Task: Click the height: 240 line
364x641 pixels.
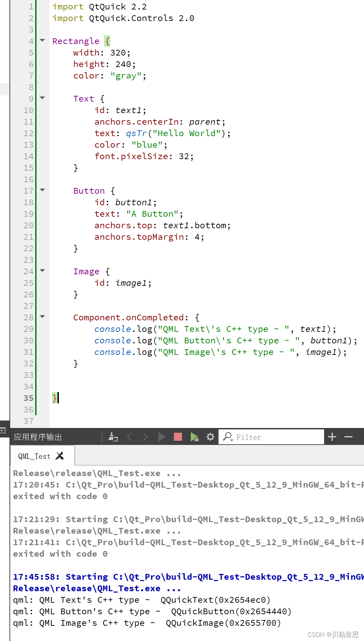Action: tap(105, 64)
